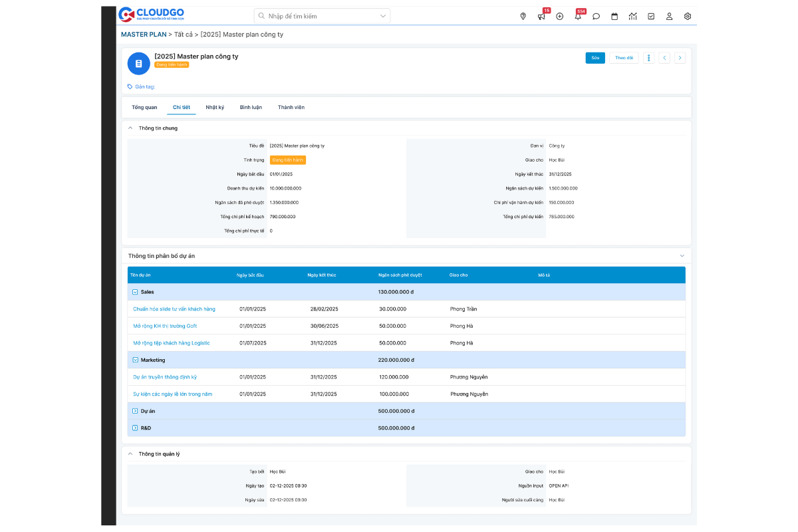Collapse the Marketing project group
Screen dimensions: 798x532
(135, 360)
